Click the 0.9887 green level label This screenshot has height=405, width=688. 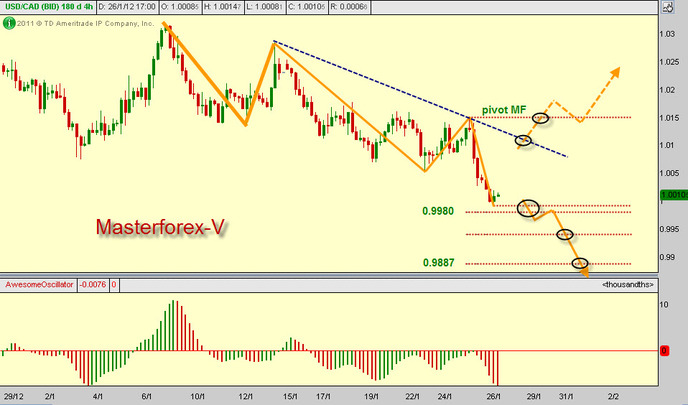pyautogui.click(x=438, y=262)
